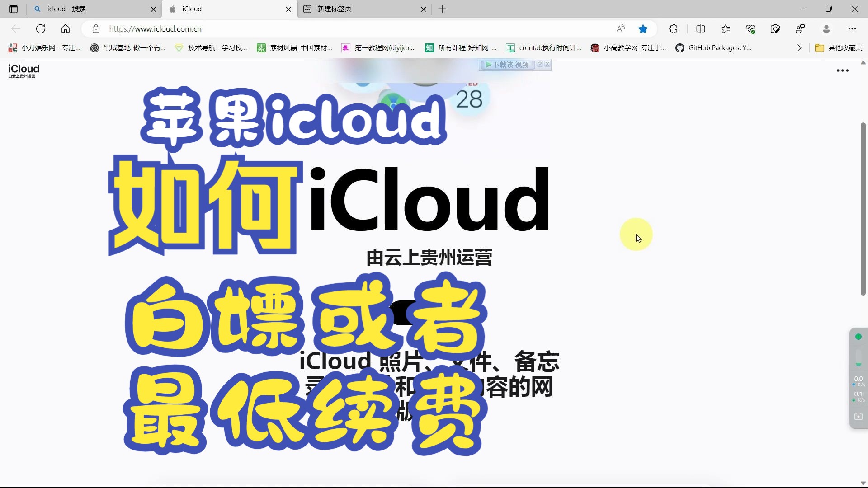Go to the browser home page
The width and height of the screenshot is (868, 488).
(x=66, y=29)
